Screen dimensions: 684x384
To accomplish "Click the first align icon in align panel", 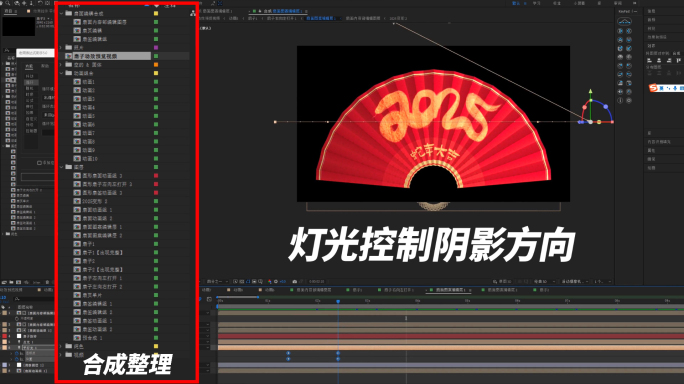I will pos(649,61).
